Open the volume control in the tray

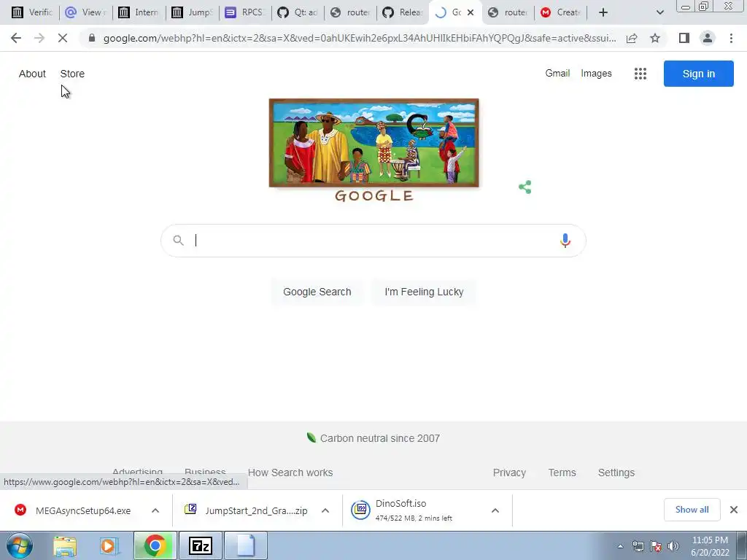coord(673,546)
